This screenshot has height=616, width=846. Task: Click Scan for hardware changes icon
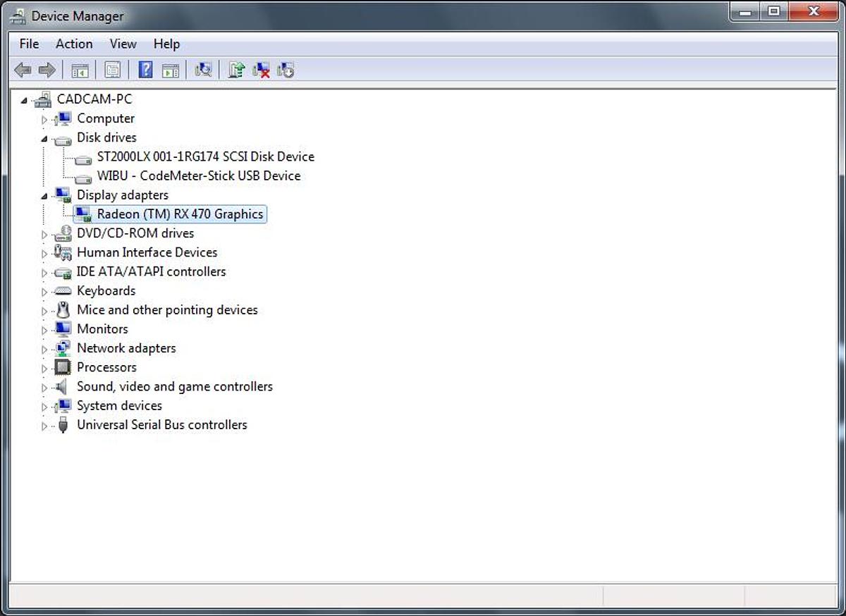(203, 70)
